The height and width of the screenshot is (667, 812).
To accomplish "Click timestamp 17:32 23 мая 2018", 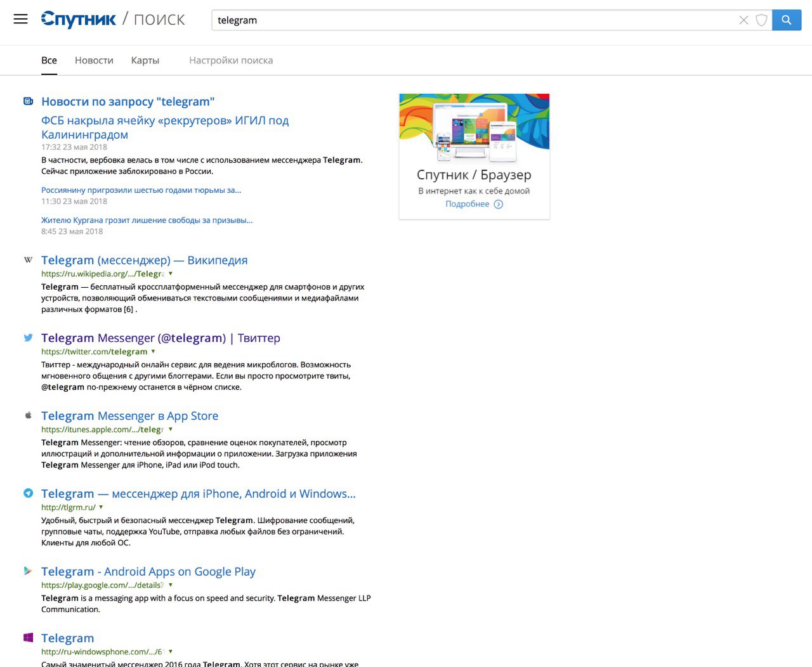I will (74, 147).
